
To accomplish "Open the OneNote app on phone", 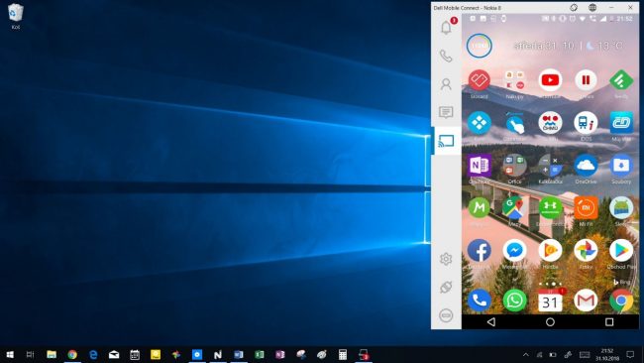I will [480, 166].
